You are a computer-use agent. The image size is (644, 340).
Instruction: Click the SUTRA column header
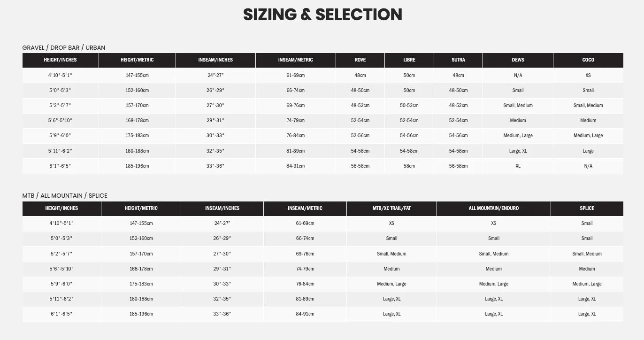click(458, 60)
